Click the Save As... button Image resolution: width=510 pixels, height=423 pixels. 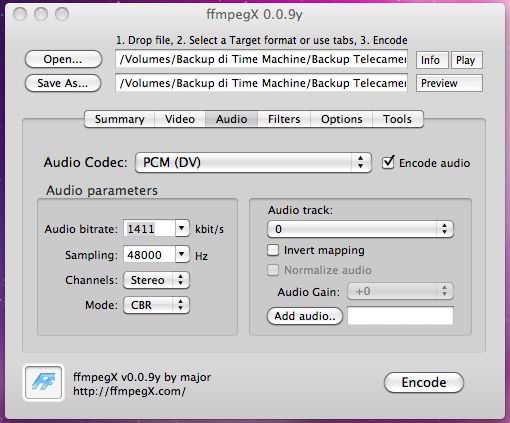(x=63, y=83)
